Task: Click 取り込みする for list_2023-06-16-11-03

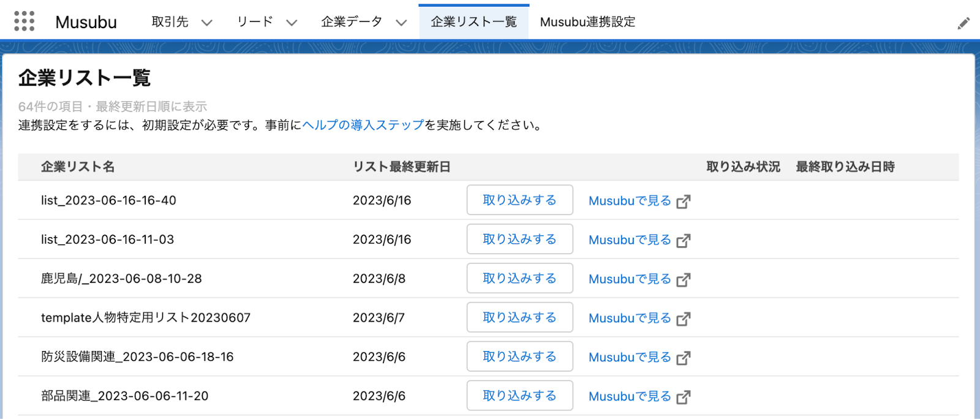Action: point(520,240)
